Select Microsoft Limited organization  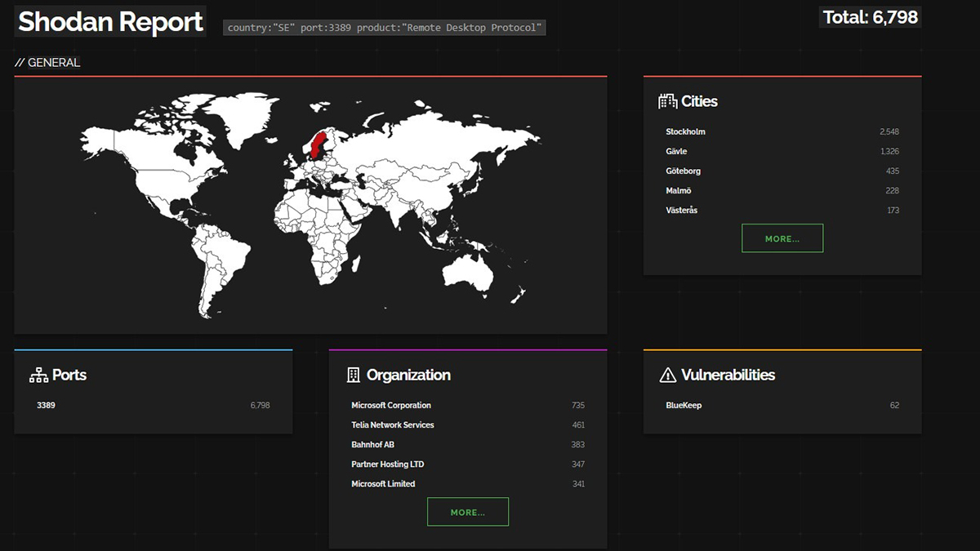[x=383, y=483]
